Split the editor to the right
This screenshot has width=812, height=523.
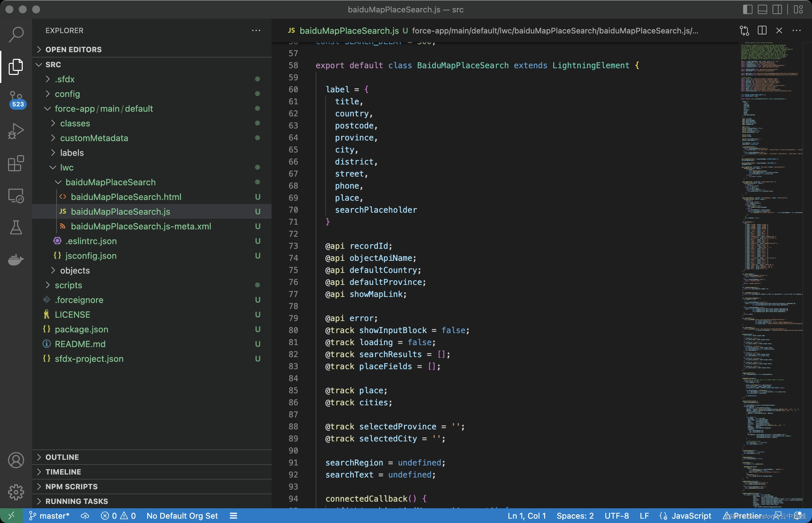pos(762,30)
